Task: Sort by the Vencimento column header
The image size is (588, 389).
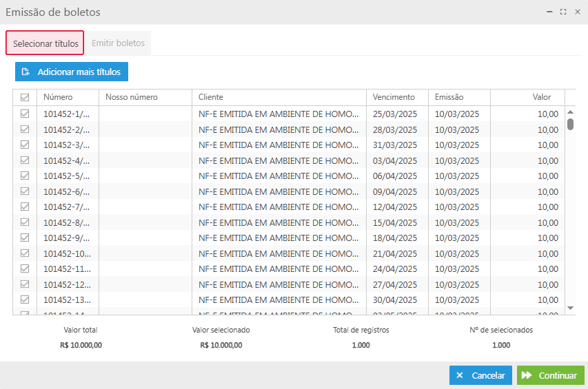Action: 394,97
